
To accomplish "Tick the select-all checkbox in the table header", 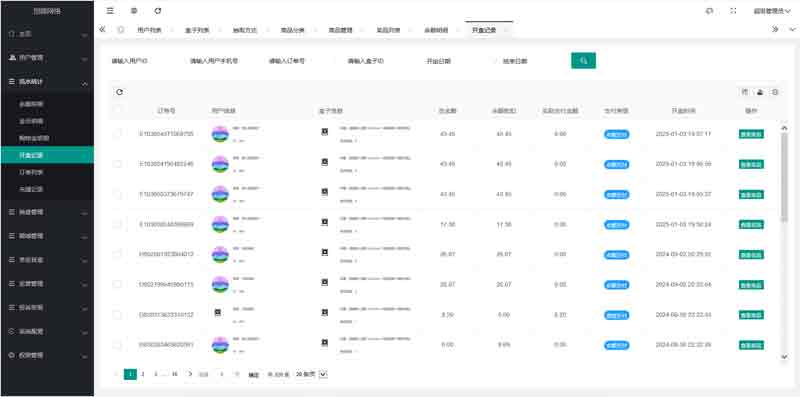I will [118, 110].
